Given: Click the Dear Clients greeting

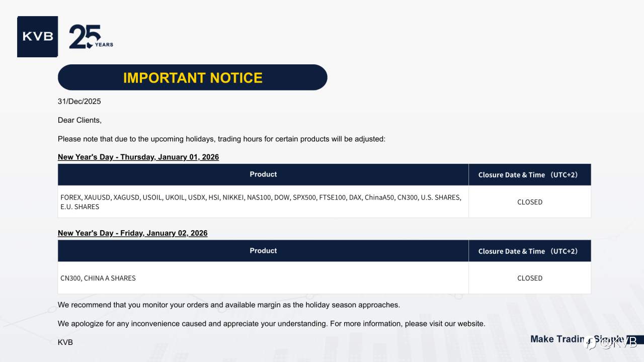Looking at the screenshot, I should pos(79,120).
